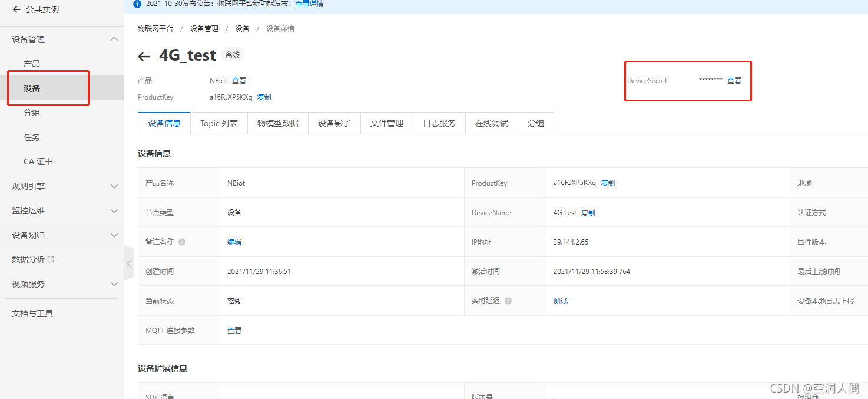
Task: Switch to the 设备影子 tab
Action: point(334,123)
